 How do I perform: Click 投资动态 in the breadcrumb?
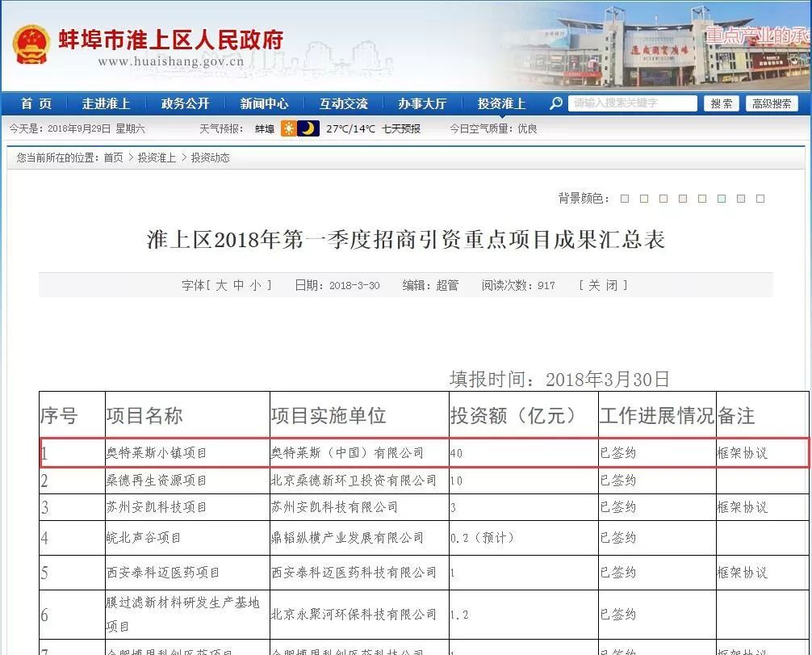pyautogui.click(x=210, y=157)
